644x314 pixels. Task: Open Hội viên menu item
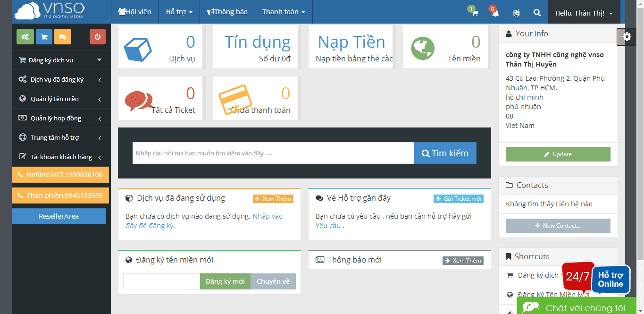135,12
